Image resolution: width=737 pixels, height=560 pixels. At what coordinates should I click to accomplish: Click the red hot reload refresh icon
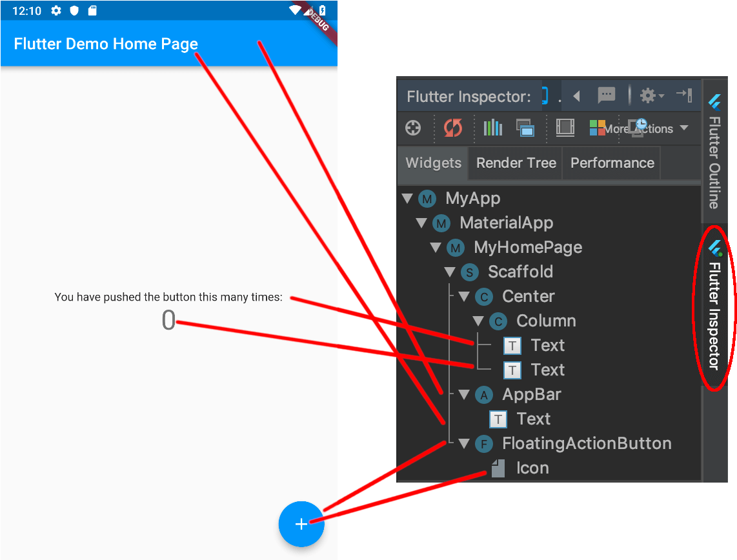click(x=453, y=128)
